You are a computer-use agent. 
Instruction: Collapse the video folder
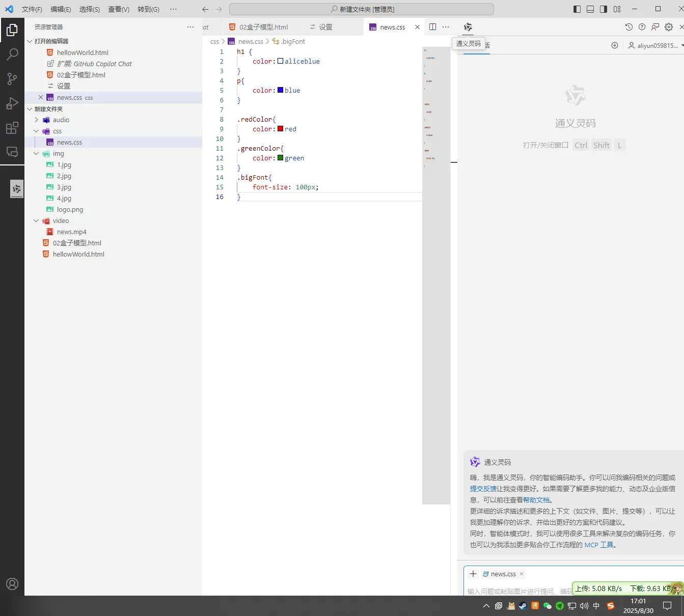pos(36,221)
